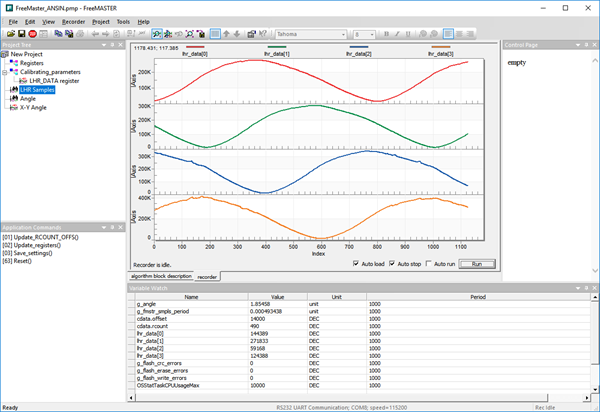
Task: Click the Run button
Action: (477, 264)
